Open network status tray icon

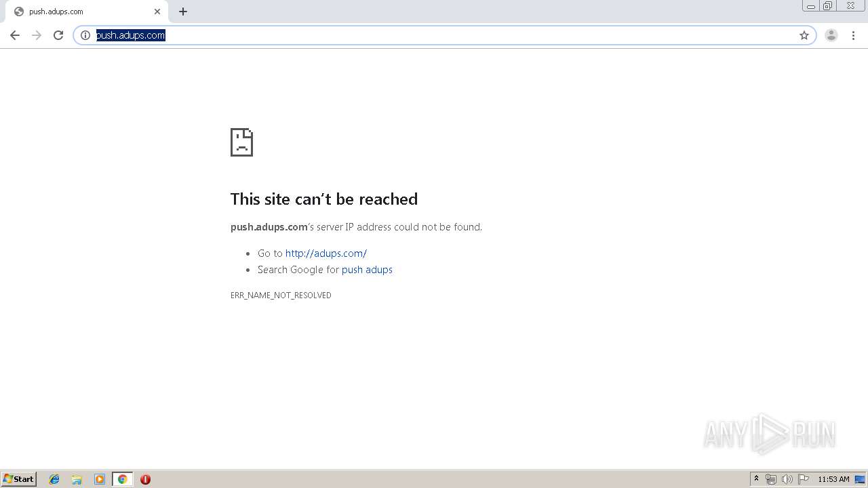(771, 479)
